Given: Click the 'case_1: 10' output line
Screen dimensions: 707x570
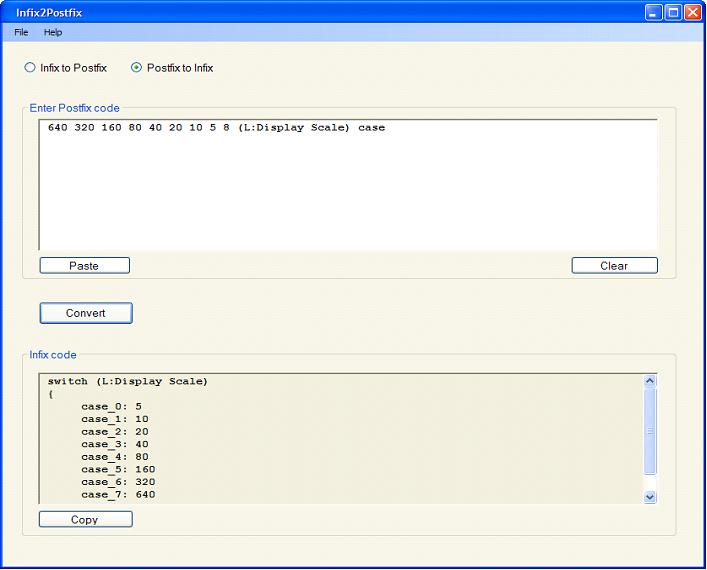Looking at the screenshot, I should (115, 419).
